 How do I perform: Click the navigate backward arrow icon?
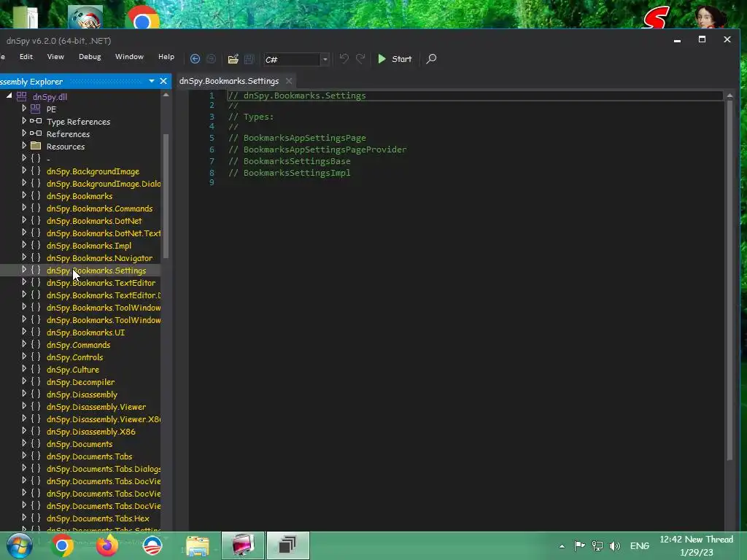tap(195, 58)
